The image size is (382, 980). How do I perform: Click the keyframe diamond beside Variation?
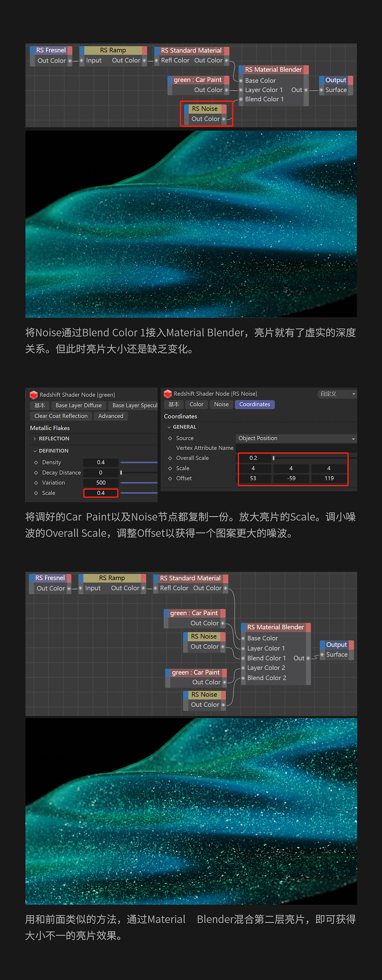tap(36, 483)
